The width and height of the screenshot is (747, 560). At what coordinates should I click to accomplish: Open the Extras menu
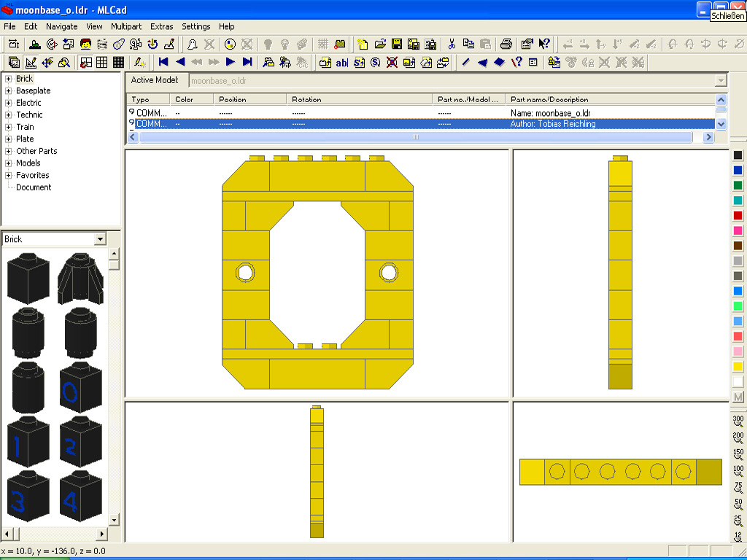161,26
